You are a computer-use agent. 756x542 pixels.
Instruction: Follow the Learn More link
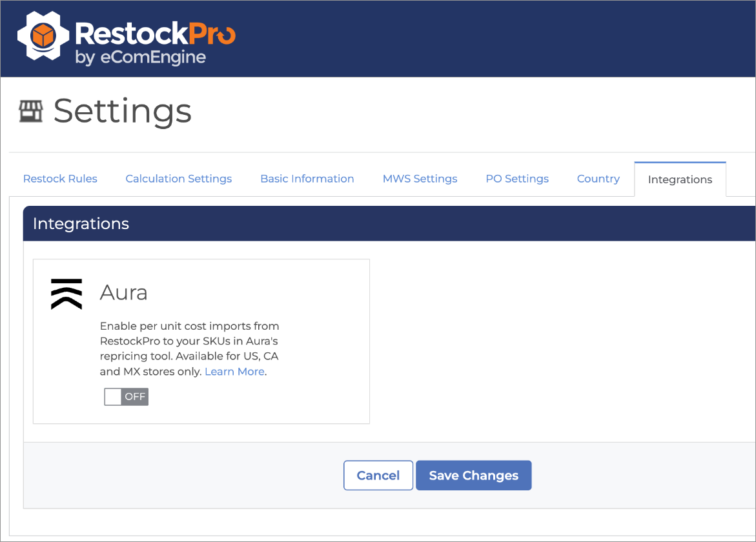(234, 372)
